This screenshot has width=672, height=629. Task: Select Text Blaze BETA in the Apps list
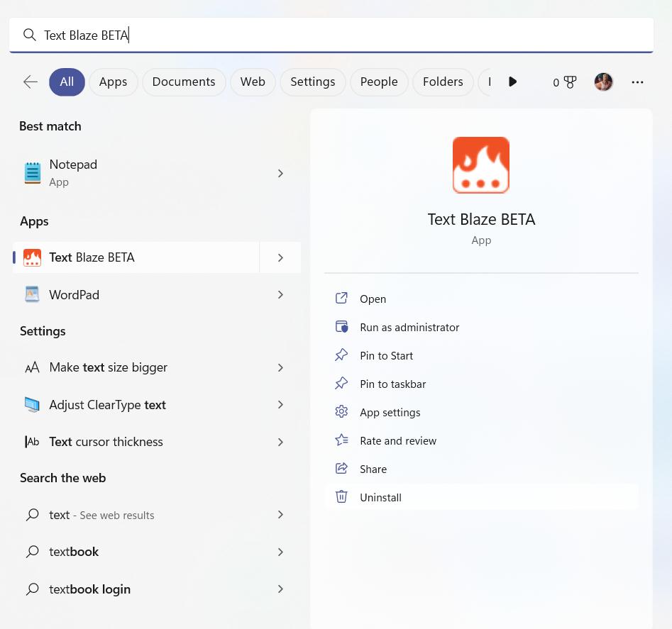point(136,257)
